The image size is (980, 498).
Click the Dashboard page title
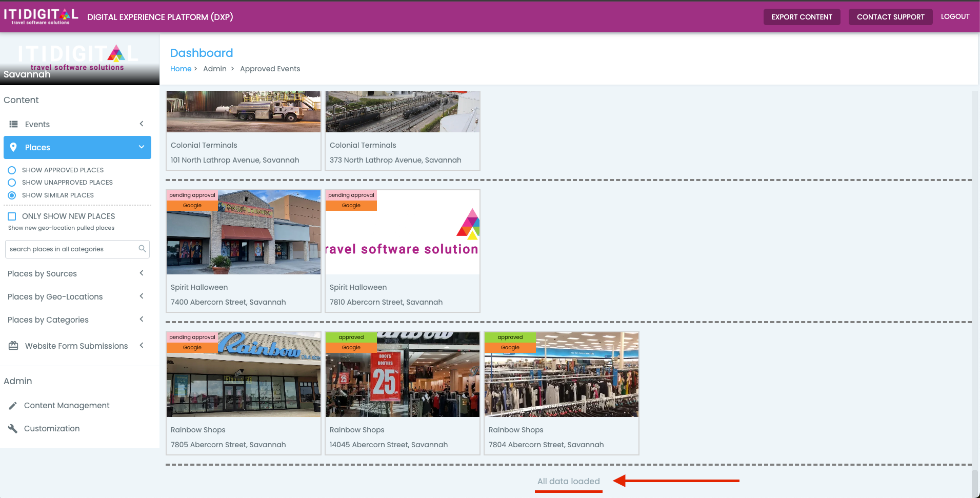202,53
